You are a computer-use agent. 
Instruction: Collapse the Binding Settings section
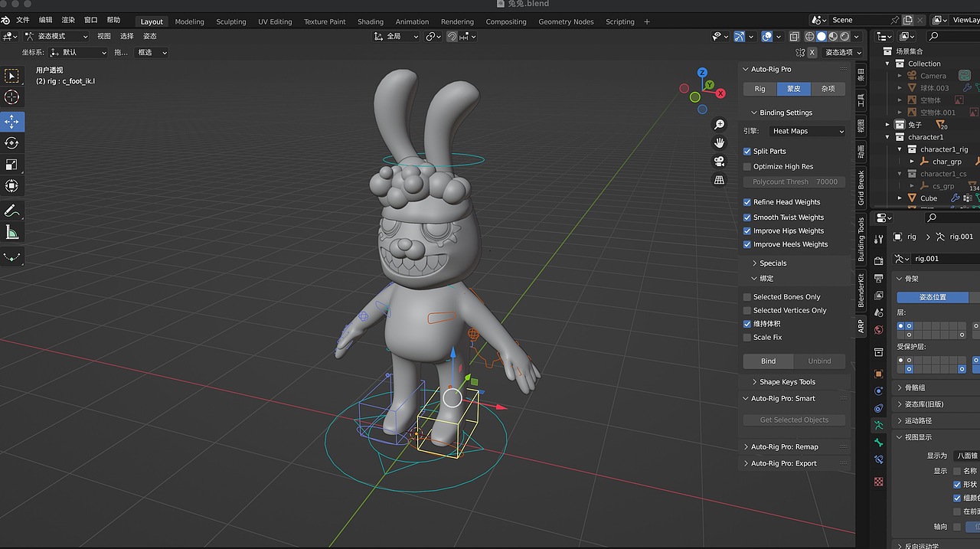pyautogui.click(x=781, y=113)
